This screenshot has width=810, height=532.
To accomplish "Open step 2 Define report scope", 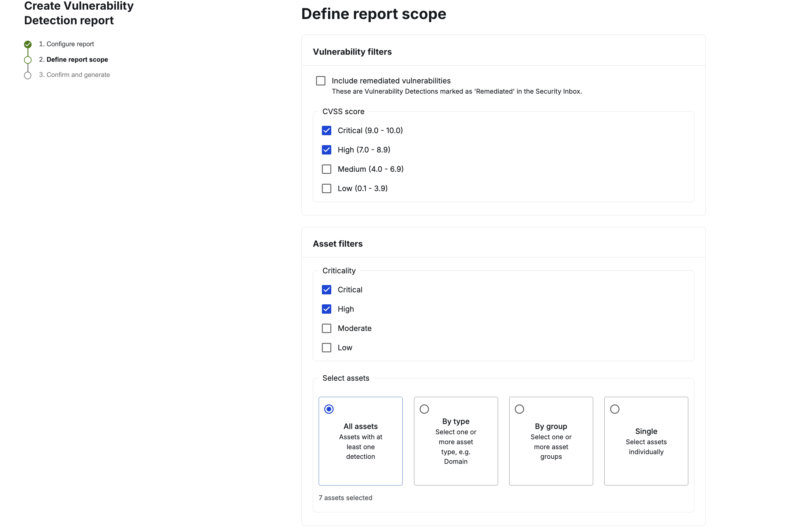I will 73,60.
